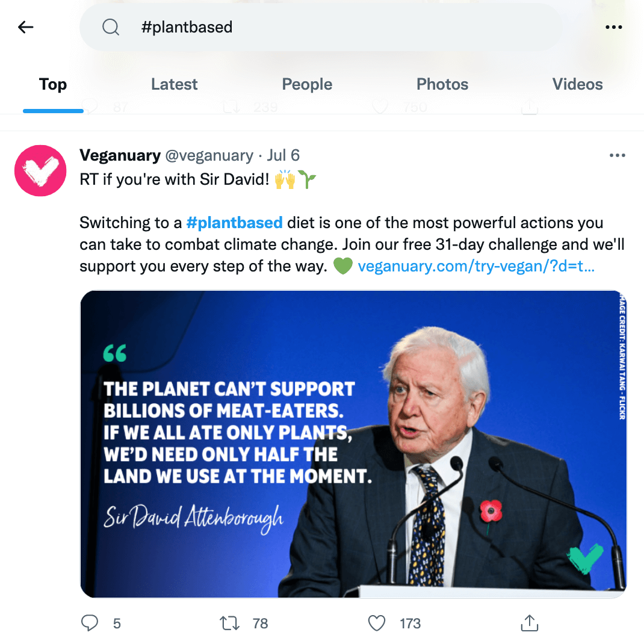Click the search magnifier icon
The image size is (644, 644).
click(111, 27)
